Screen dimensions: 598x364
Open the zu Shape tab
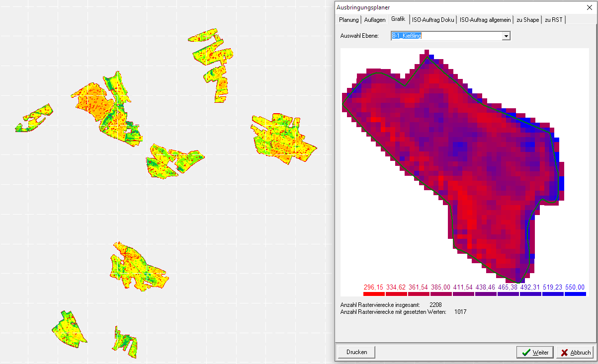click(x=527, y=20)
